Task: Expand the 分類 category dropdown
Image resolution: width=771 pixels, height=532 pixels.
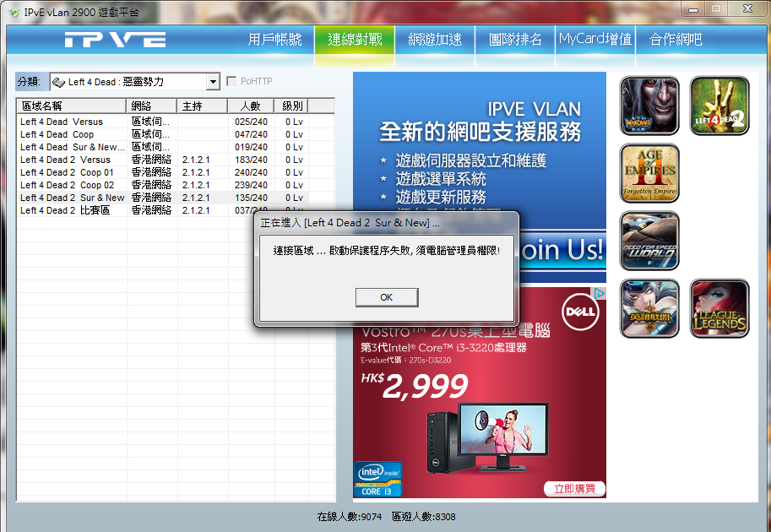Action: (x=213, y=82)
